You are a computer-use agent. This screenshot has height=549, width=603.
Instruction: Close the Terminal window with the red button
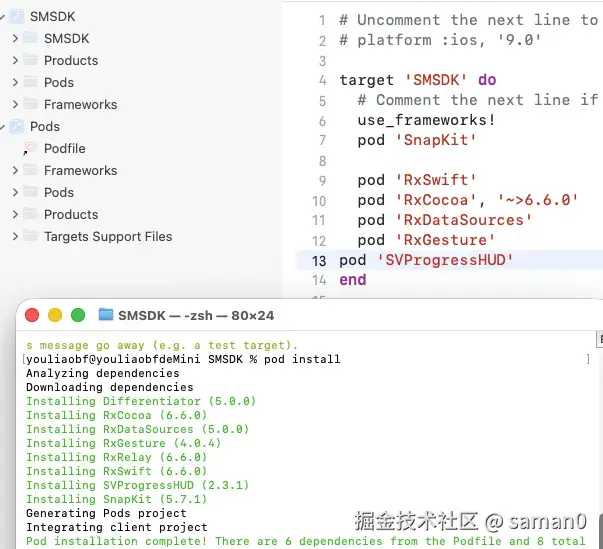pos(32,315)
